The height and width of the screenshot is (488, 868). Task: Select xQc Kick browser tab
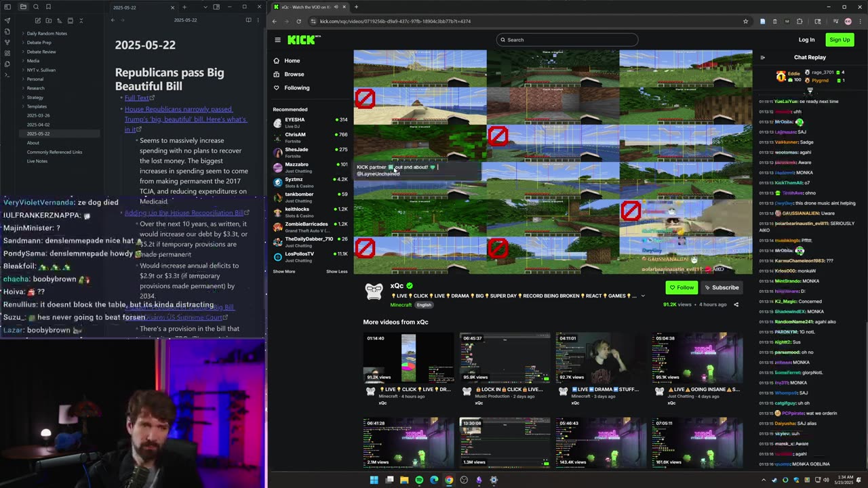pyautogui.click(x=310, y=7)
